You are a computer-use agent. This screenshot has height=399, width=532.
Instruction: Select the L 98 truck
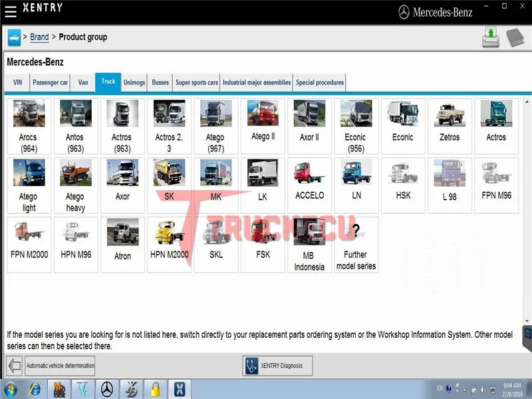pyautogui.click(x=450, y=186)
